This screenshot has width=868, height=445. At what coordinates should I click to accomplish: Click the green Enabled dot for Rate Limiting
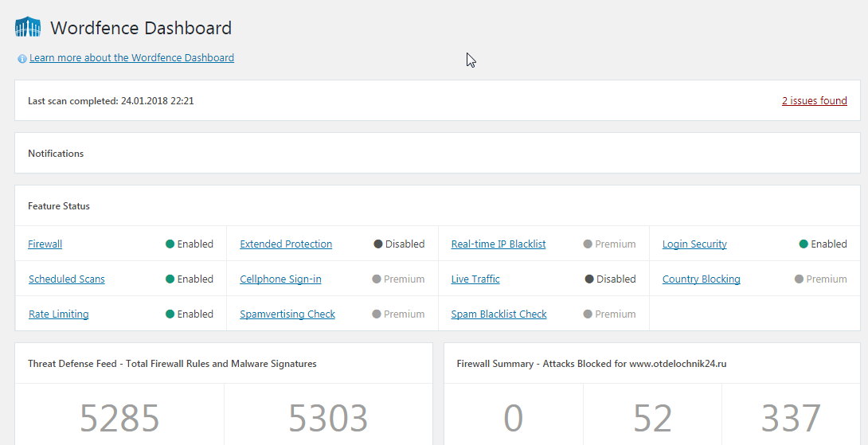pyautogui.click(x=170, y=314)
